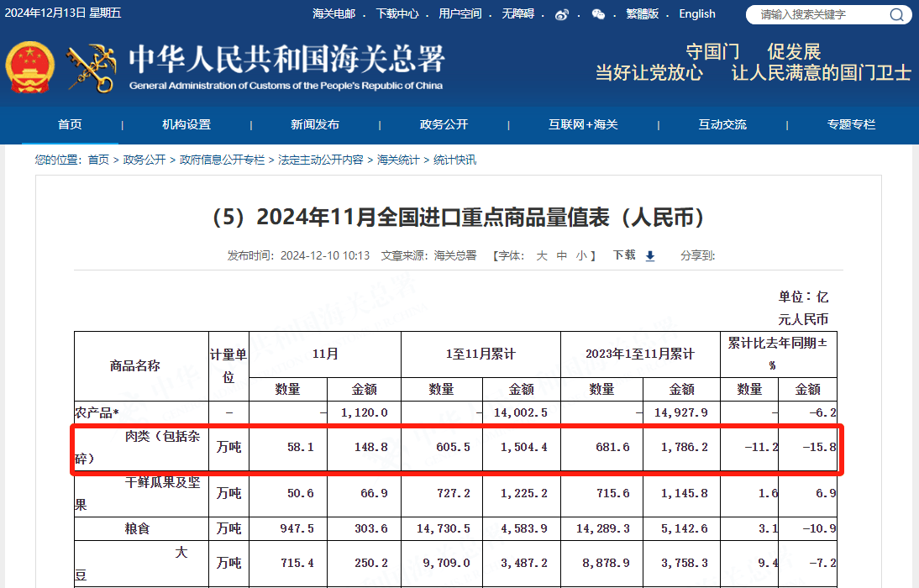Click the WeChat icon in top bar
This screenshot has height=588, width=919.
(x=598, y=14)
